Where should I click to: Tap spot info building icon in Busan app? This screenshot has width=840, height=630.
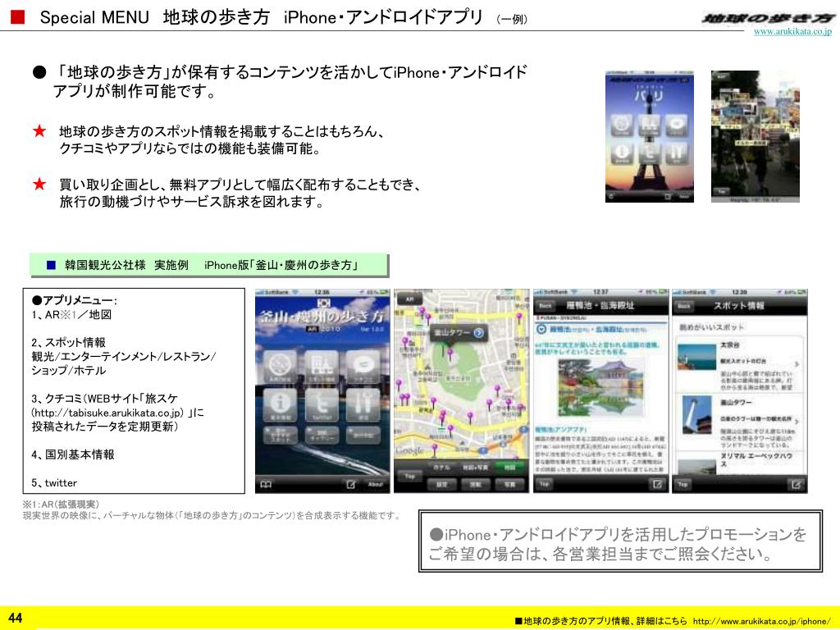pos(322,365)
